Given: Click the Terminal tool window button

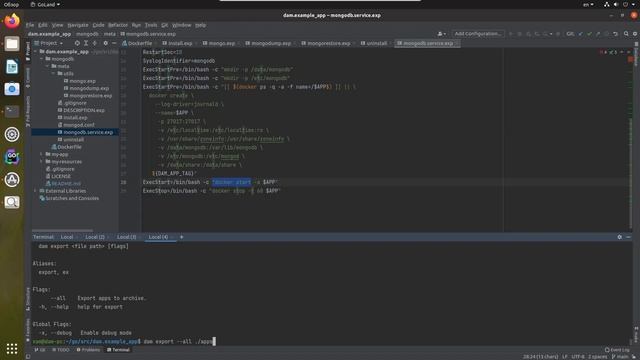Looking at the screenshot, I should 118,350.
